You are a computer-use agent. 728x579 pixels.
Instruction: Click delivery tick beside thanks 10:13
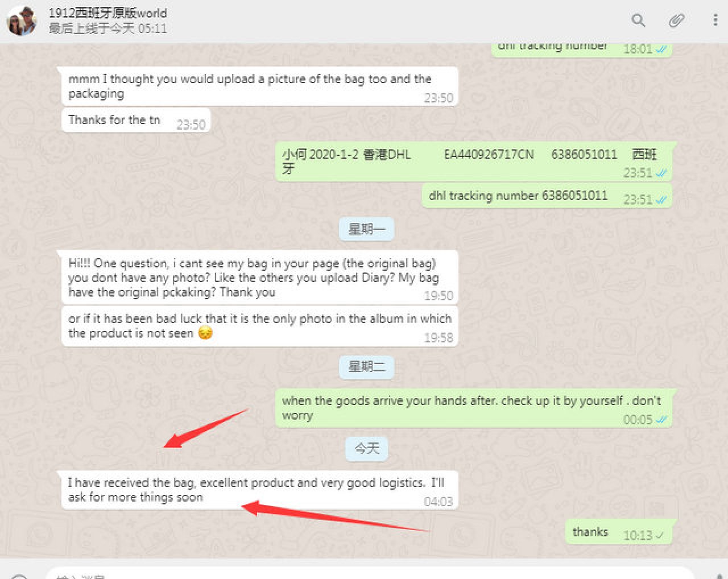660,535
